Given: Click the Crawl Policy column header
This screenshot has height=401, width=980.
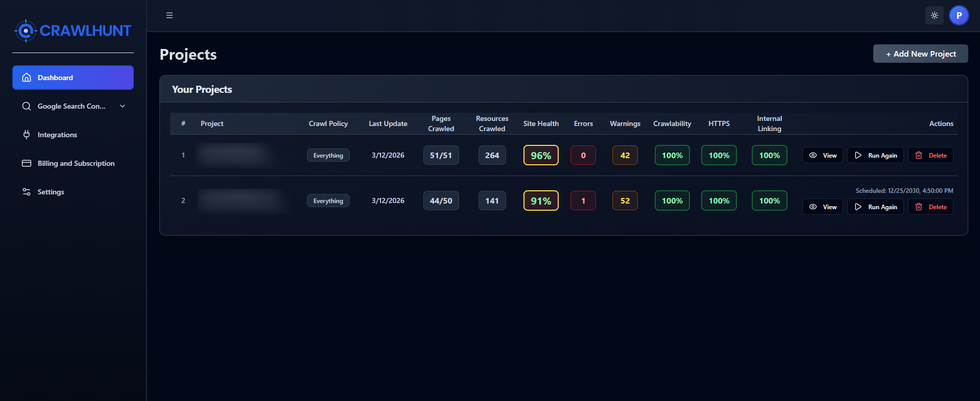Looking at the screenshot, I should coord(328,123).
